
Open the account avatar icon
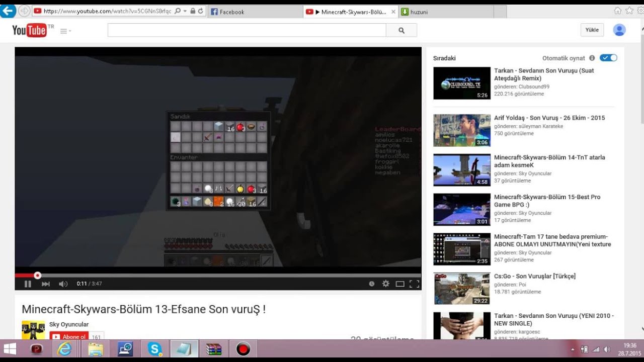click(x=619, y=30)
